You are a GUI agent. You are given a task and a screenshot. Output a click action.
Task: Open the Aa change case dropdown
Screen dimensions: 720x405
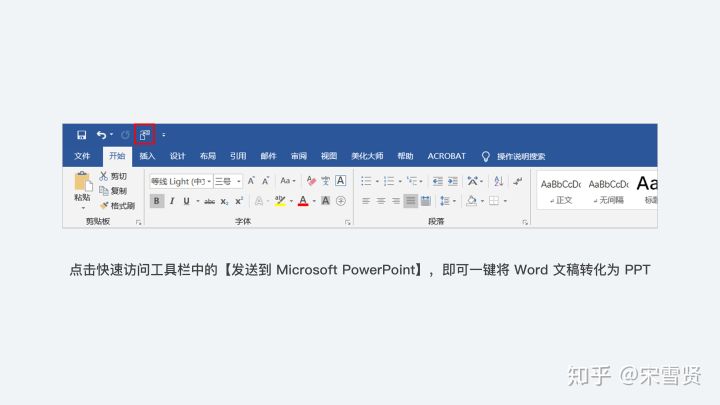tap(288, 181)
